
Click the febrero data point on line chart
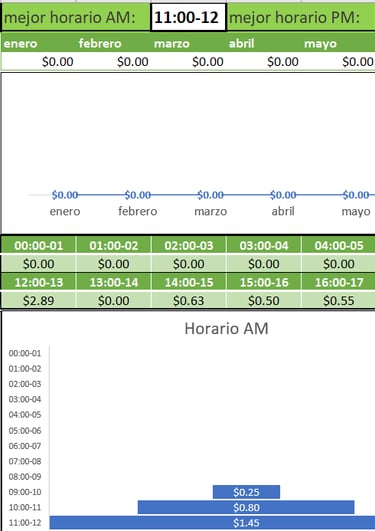pyautogui.click(x=138, y=195)
